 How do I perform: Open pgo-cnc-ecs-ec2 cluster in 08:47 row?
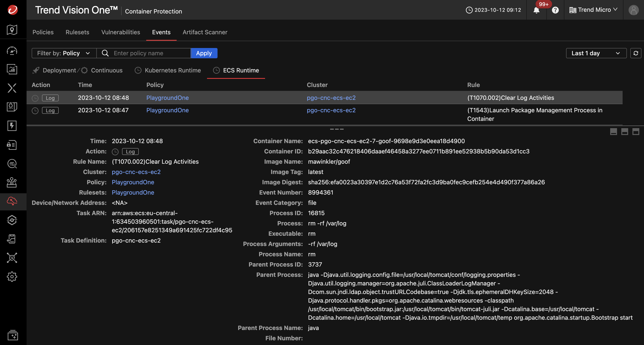(x=331, y=110)
